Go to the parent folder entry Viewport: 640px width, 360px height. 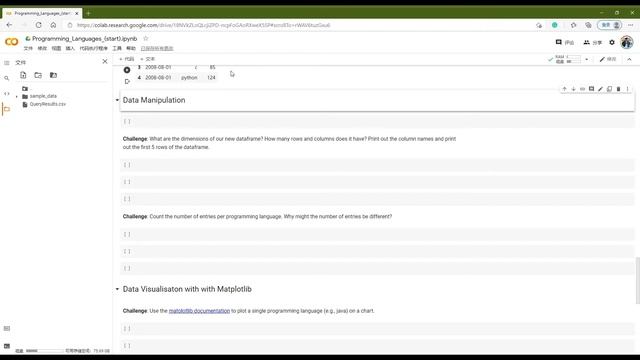tap(26, 89)
